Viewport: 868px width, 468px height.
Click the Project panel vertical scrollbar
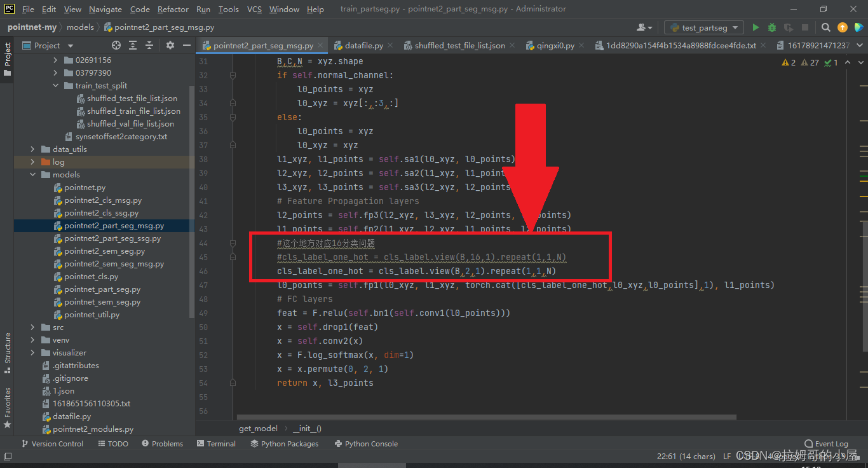point(192,200)
